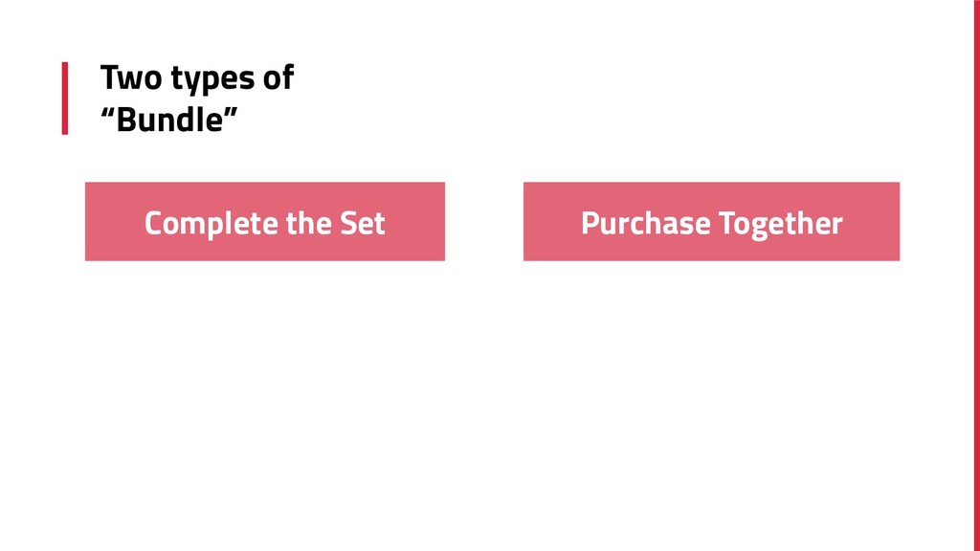Click pink fill left of "Complete" text
The height and width of the screenshot is (551, 980).
115,222
